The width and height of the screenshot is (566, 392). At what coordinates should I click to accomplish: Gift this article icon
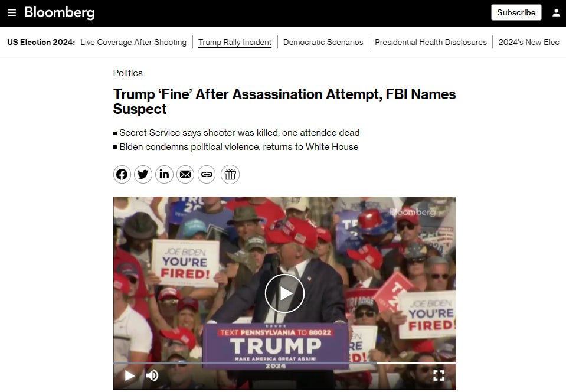(230, 175)
